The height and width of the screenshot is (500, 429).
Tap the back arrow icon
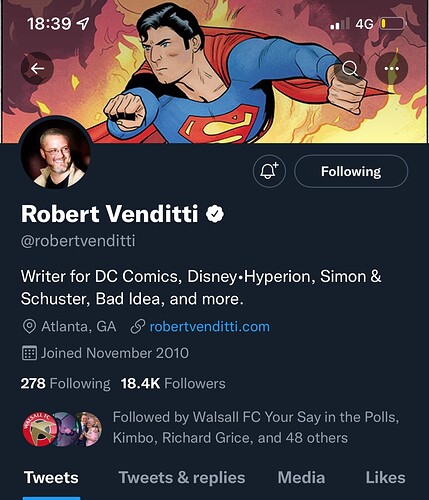tap(37, 68)
